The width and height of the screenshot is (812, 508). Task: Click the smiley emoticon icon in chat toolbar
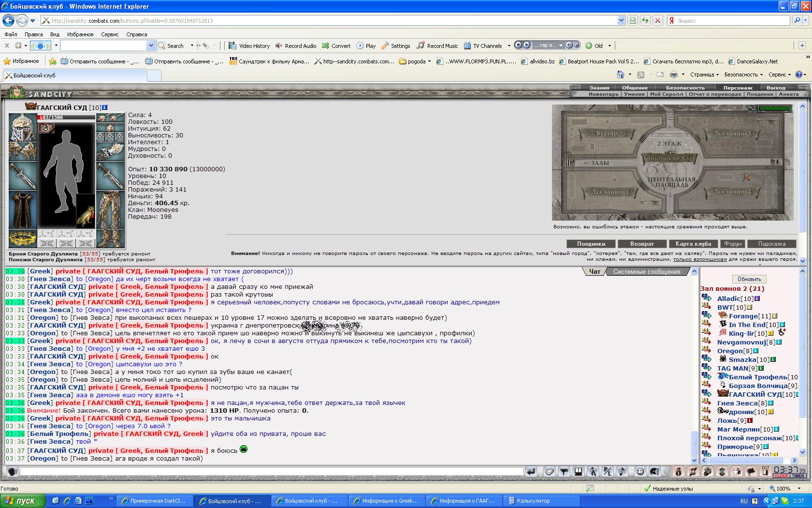(640, 471)
